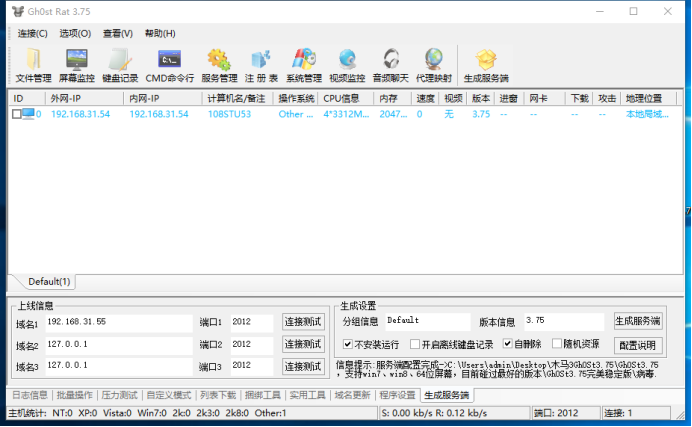Uncheck the 自删除 option
Image resolution: width=692 pixels, height=427 pixels.
click(508, 344)
